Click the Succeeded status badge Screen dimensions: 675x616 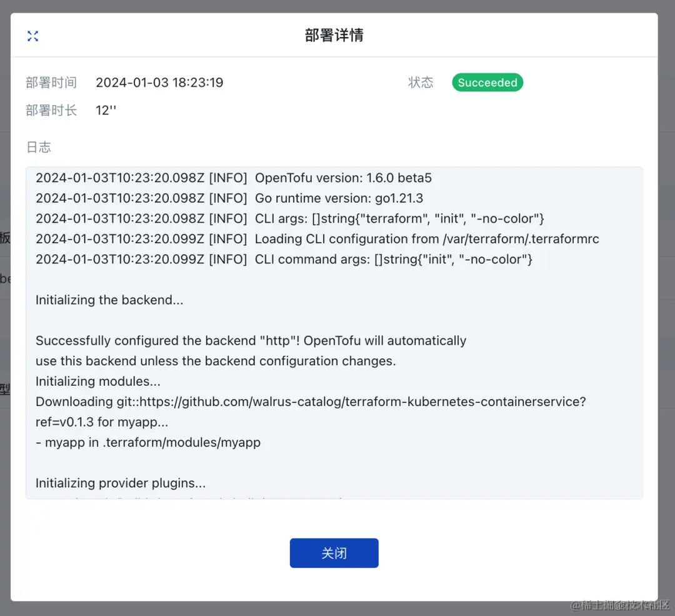pos(487,83)
